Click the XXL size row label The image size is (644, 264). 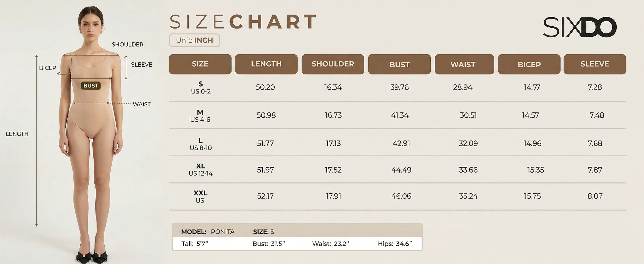(x=200, y=196)
